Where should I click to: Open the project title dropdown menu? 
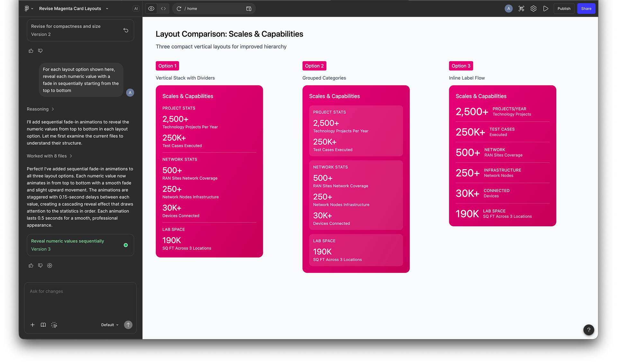107,9
